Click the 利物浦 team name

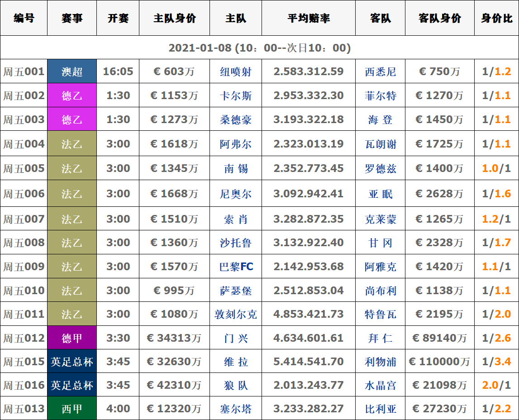(380, 362)
